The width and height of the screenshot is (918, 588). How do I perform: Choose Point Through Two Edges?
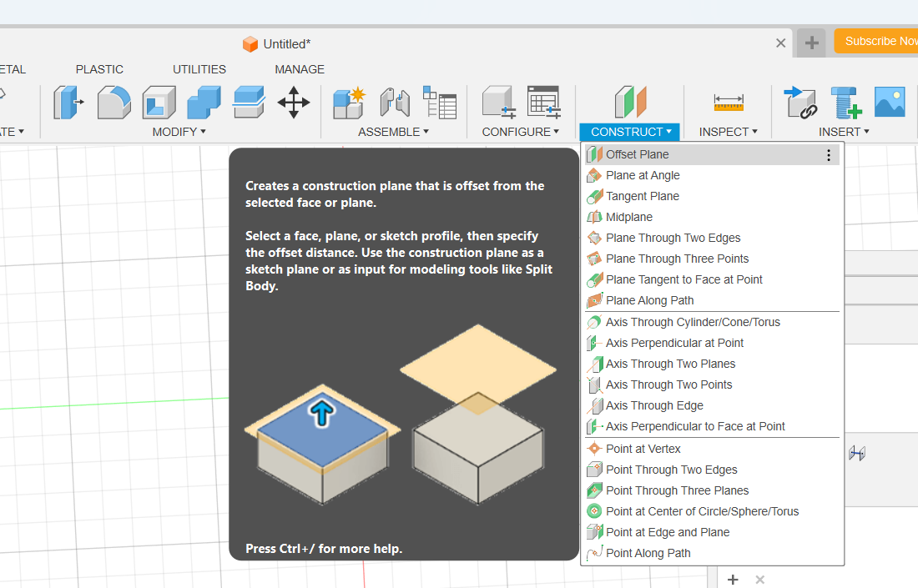(x=712, y=470)
